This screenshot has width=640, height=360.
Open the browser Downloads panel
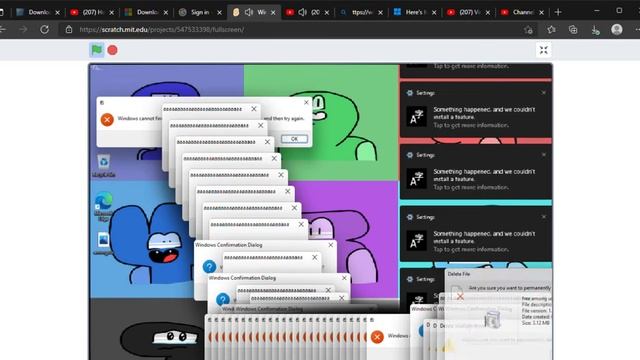[595, 29]
